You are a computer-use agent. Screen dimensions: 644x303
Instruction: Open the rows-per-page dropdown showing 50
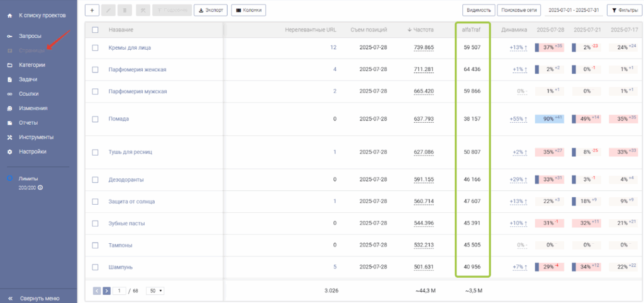pyautogui.click(x=155, y=291)
